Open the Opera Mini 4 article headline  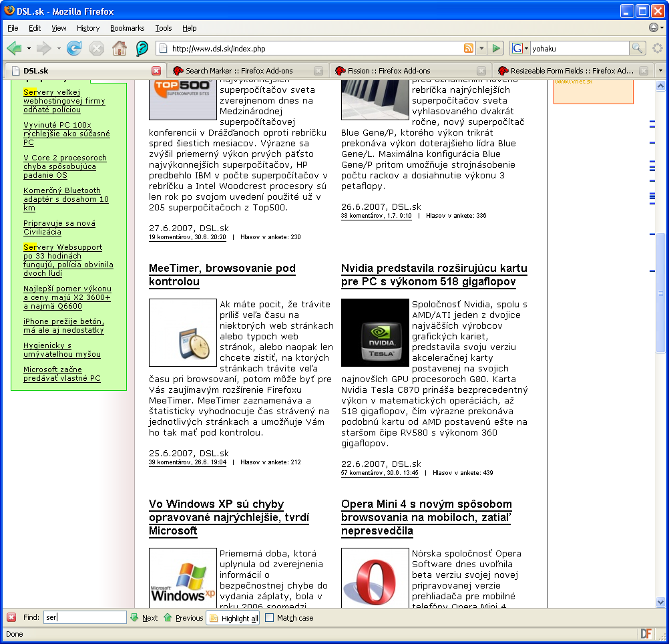pyautogui.click(x=427, y=517)
